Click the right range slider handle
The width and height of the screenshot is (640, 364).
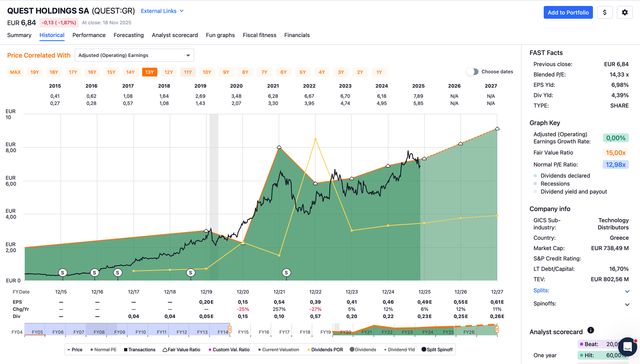point(497,329)
